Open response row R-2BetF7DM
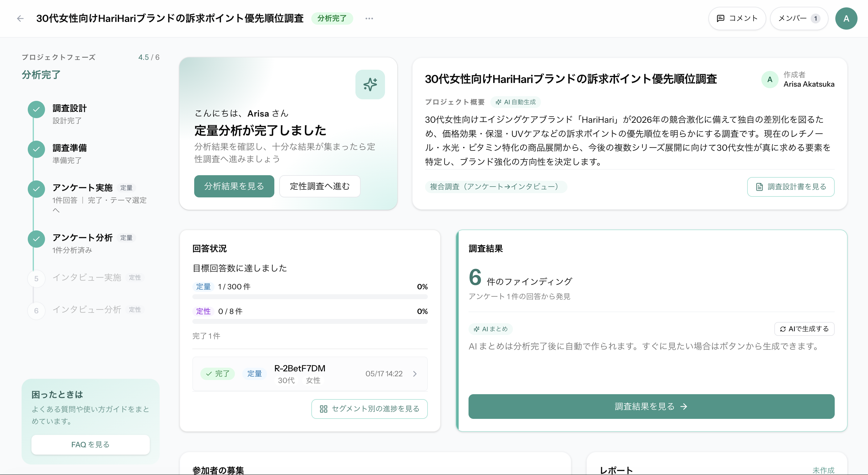868x475 pixels. tap(310, 374)
